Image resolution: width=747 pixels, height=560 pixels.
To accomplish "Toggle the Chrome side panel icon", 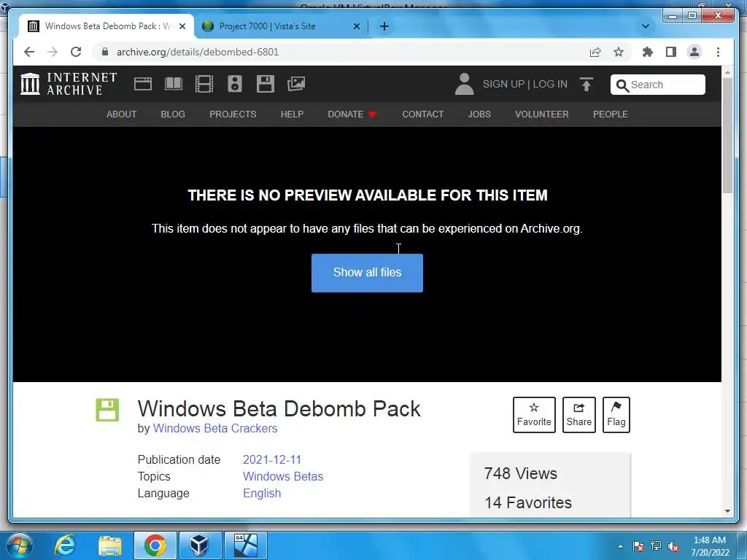I will [671, 52].
